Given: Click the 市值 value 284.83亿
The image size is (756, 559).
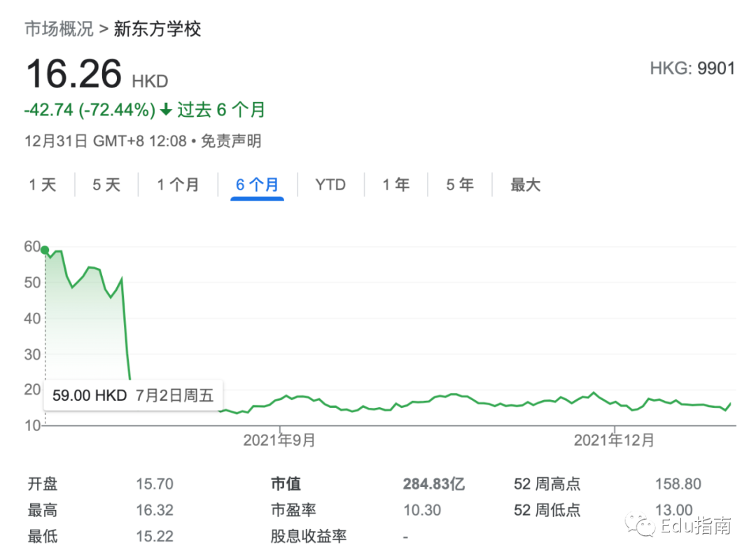Looking at the screenshot, I should click(x=434, y=484).
